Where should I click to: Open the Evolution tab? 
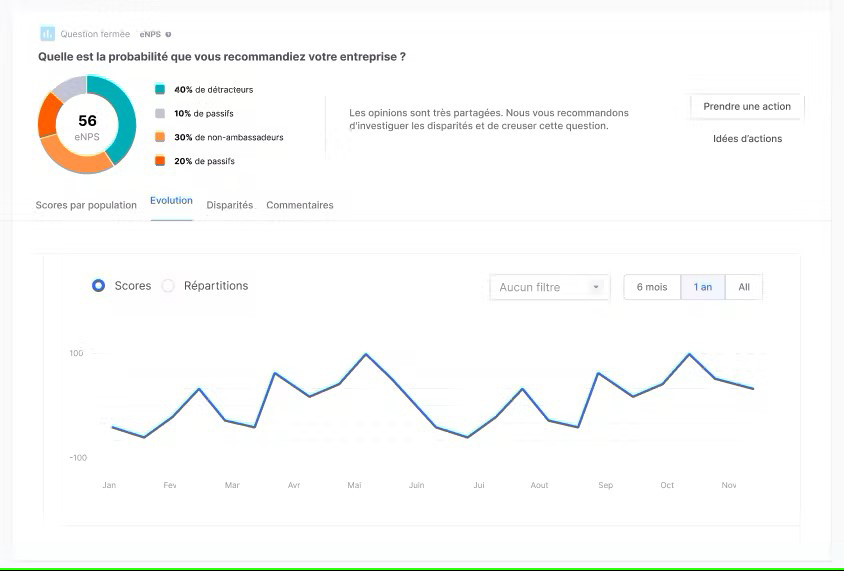[x=171, y=201]
